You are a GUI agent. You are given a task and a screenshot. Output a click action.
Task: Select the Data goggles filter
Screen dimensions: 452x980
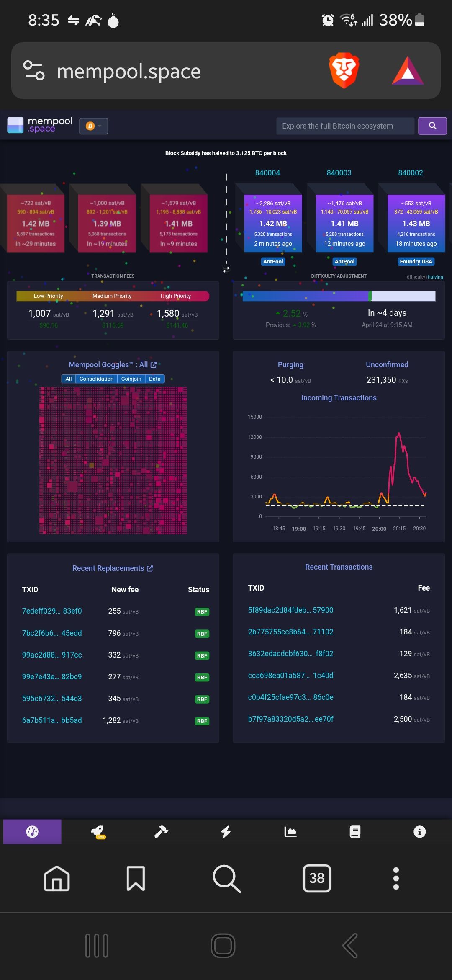154,379
